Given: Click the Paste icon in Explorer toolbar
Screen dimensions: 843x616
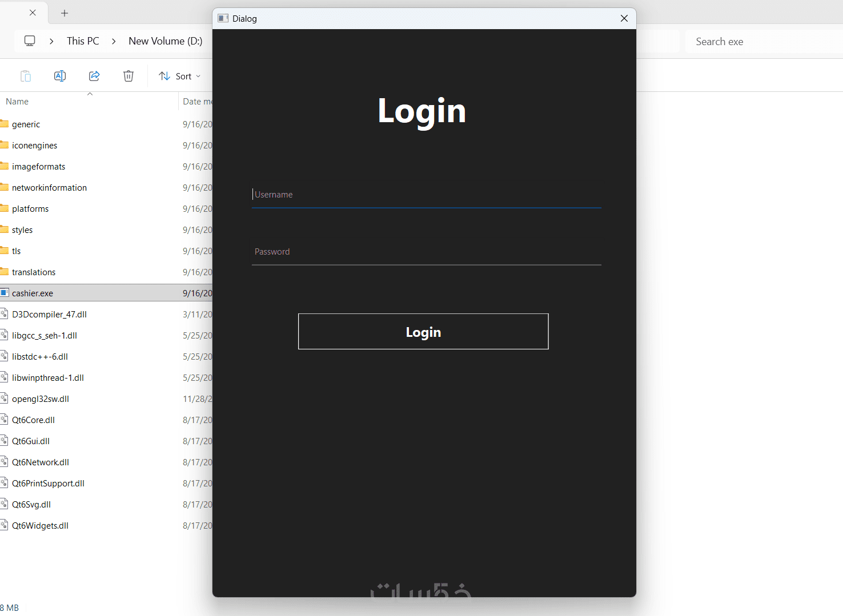Looking at the screenshot, I should point(26,76).
